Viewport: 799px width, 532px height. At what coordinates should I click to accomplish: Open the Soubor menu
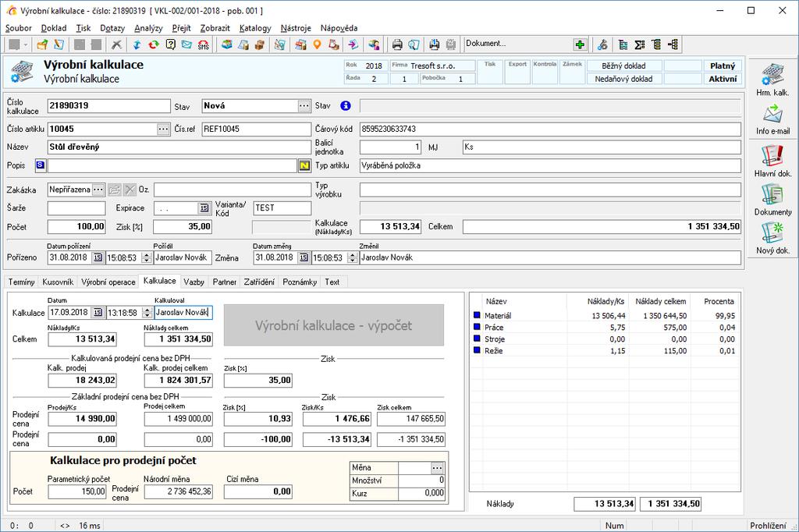19,28
